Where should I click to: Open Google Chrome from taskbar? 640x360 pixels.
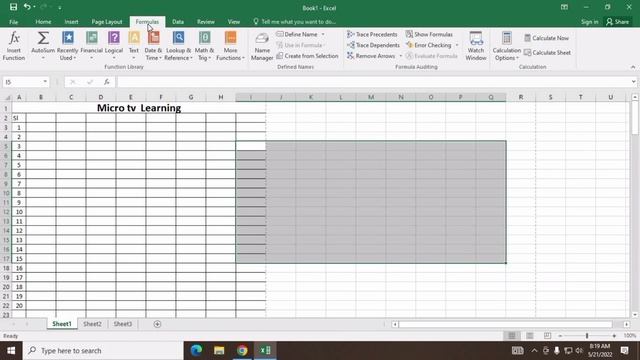click(x=242, y=350)
